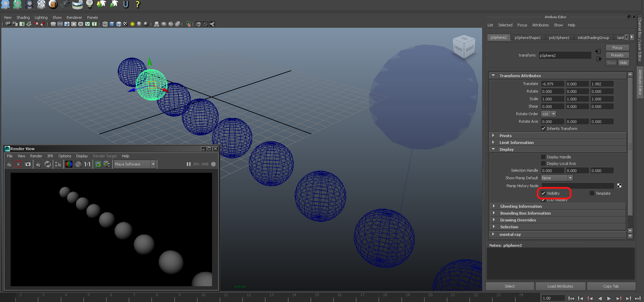Screen dimensions: 644x302
Task: Open the Maya Software renderer dropdown
Action: (135, 164)
